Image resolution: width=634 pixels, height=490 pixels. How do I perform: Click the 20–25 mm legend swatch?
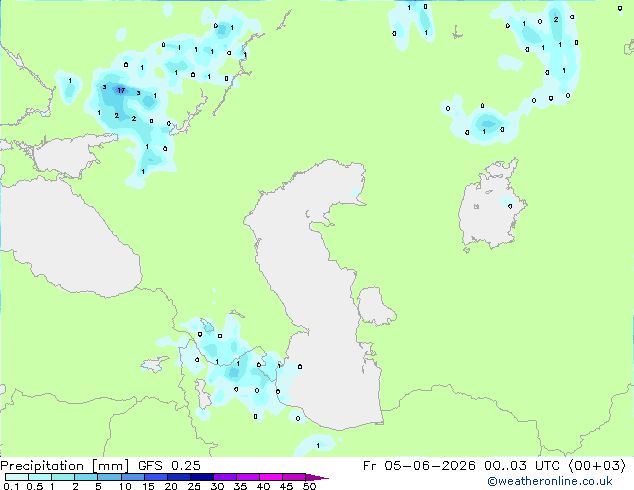click(x=178, y=477)
